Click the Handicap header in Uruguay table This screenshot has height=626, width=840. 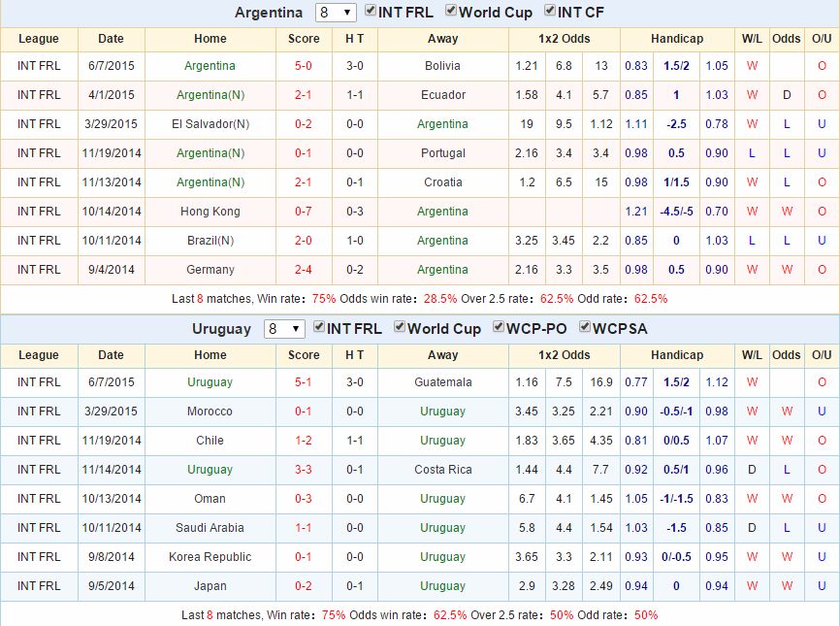pos(677,355)
